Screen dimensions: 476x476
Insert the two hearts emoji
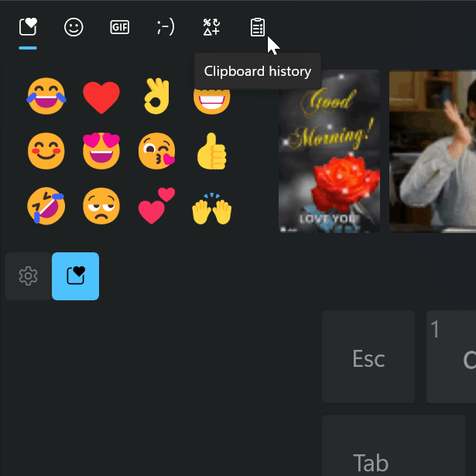tap(156, 206)
